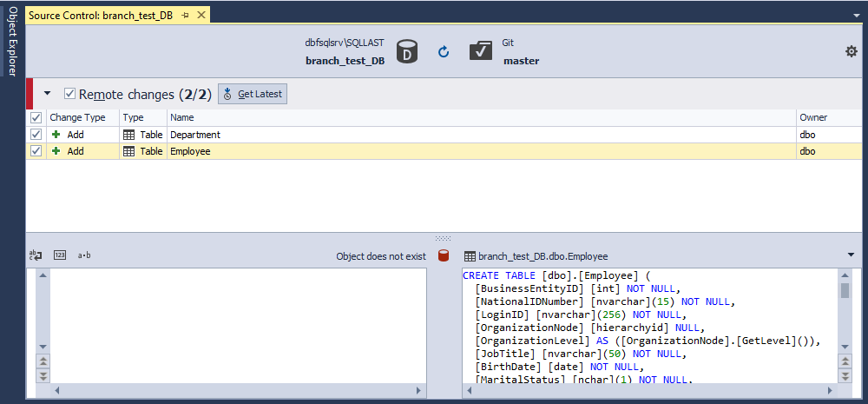
Task: Open the tab list dropdown at top right
Action: click(856, 17)
